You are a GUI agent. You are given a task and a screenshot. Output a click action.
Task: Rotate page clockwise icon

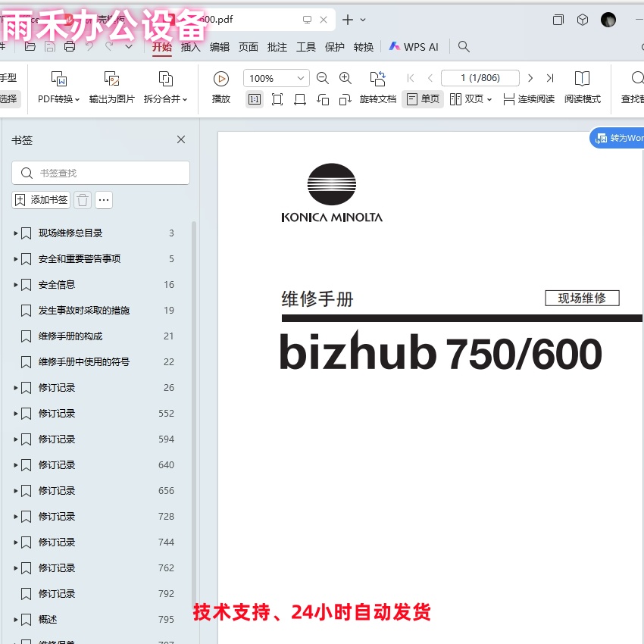click(345, 99)
